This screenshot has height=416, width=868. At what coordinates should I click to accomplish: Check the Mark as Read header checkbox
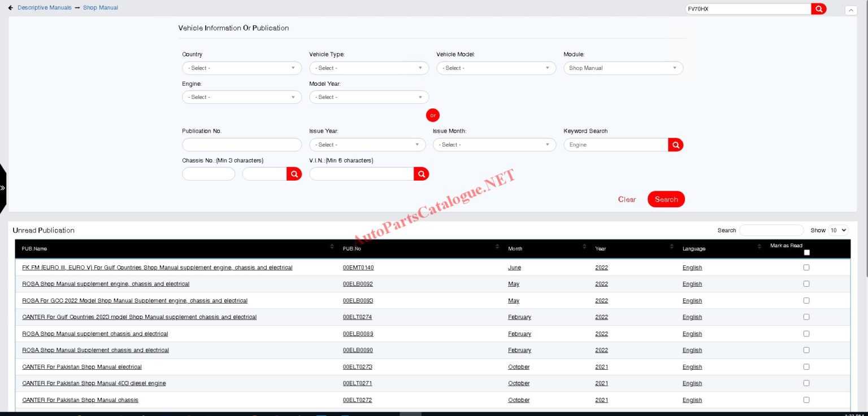click(806, 252)
